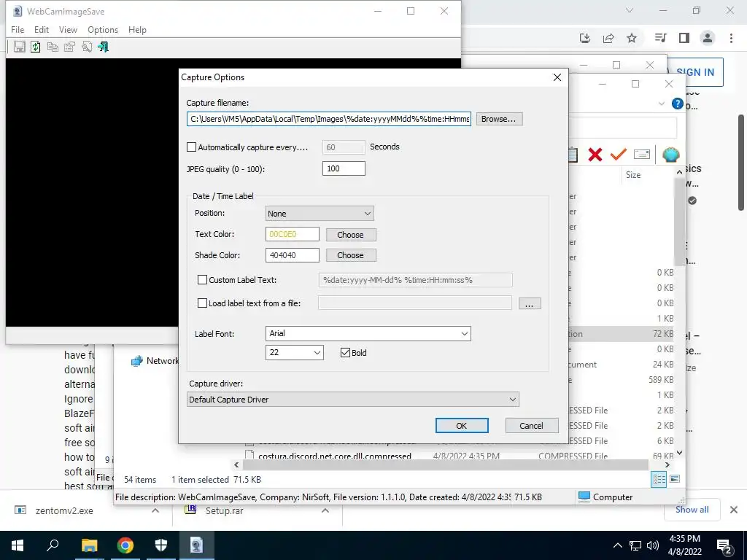This screenshot has height=560, width=747.
Task: Click the red X Delete icon in Explorer
Action: (595, 155)
